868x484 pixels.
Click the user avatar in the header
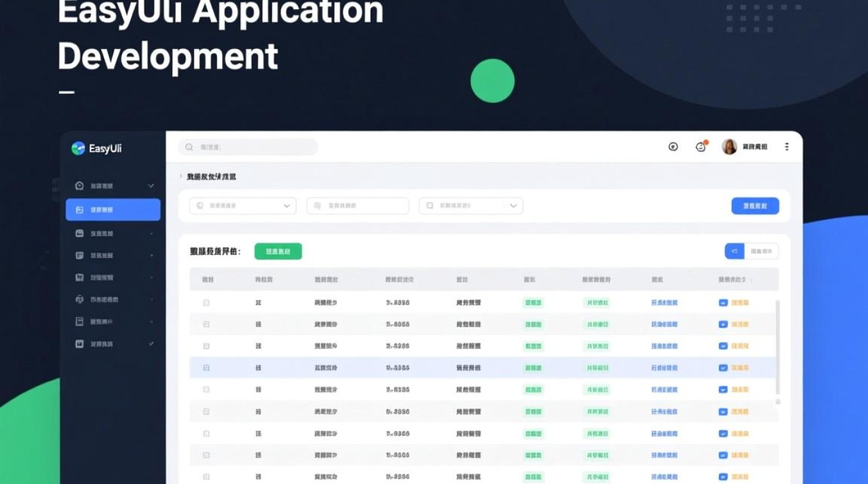click(729, 147)
